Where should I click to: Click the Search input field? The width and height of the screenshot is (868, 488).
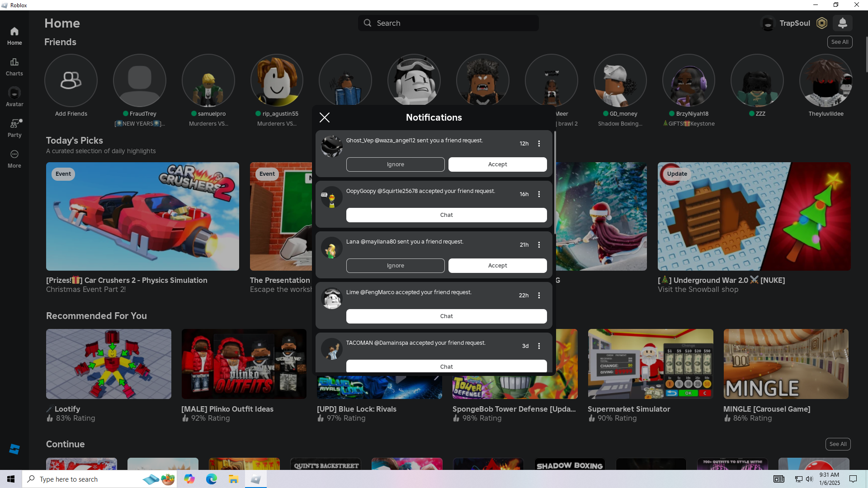[x=452, y=23]
